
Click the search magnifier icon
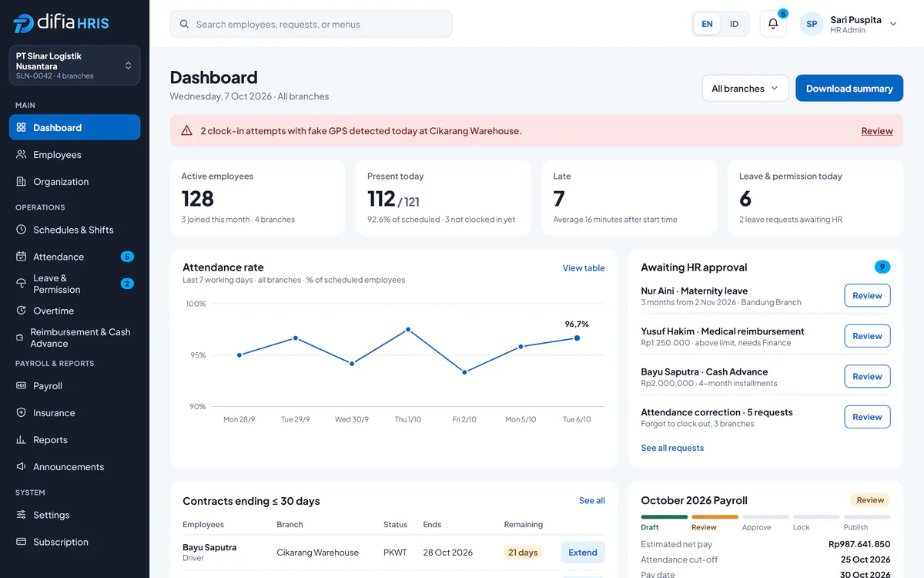(184, 24)
